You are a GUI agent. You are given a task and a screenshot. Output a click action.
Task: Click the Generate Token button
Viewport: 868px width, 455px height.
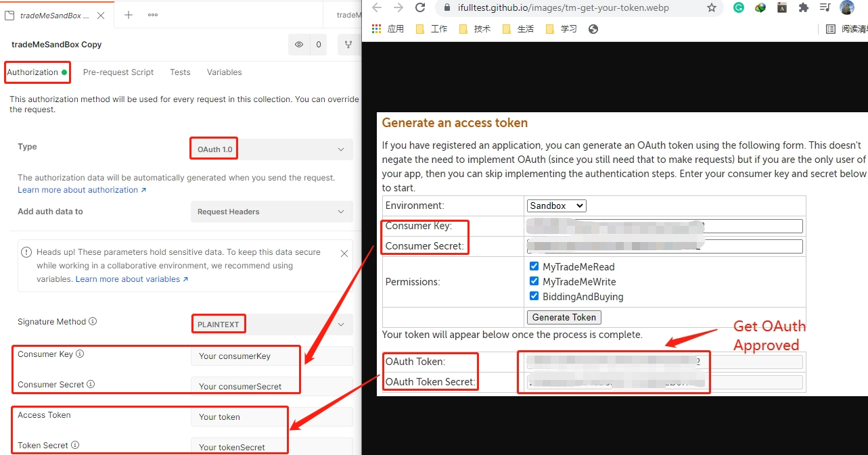click(564, 317)
